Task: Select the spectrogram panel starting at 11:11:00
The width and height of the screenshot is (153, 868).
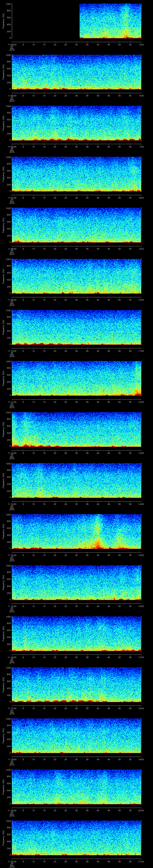Action: point(76,378)
